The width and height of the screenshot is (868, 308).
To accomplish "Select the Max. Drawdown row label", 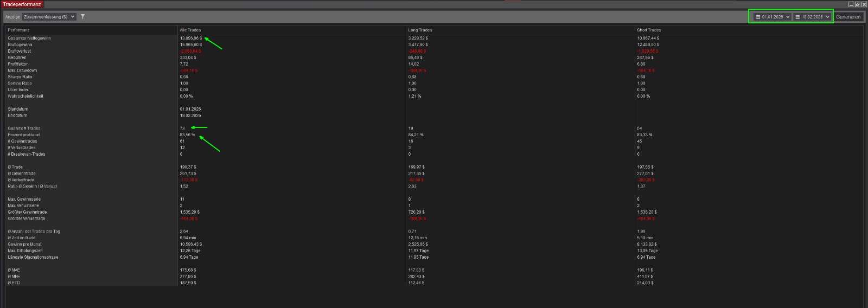I will [22, 70].
